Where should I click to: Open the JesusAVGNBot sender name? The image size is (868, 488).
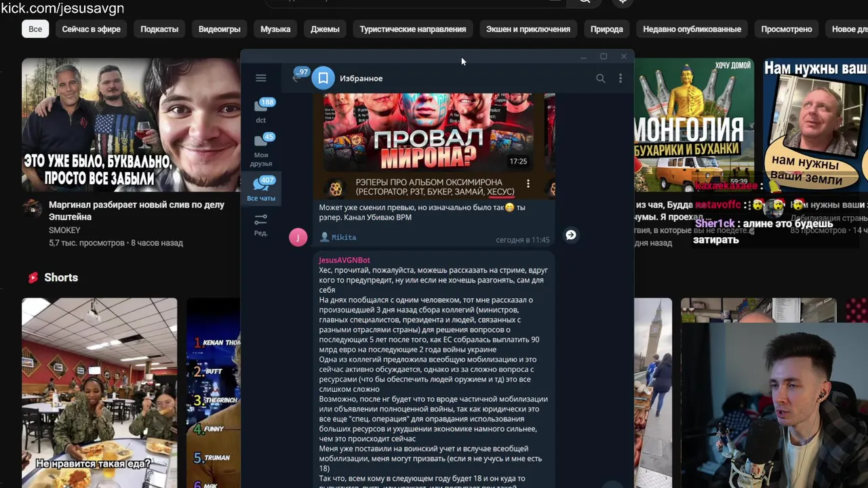coord(344,260)
